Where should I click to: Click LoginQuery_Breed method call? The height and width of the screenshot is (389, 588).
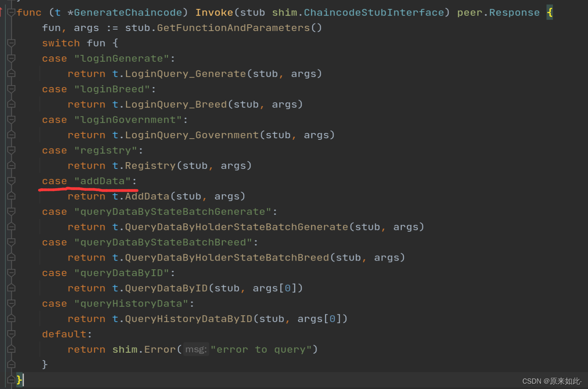(176, 105)
